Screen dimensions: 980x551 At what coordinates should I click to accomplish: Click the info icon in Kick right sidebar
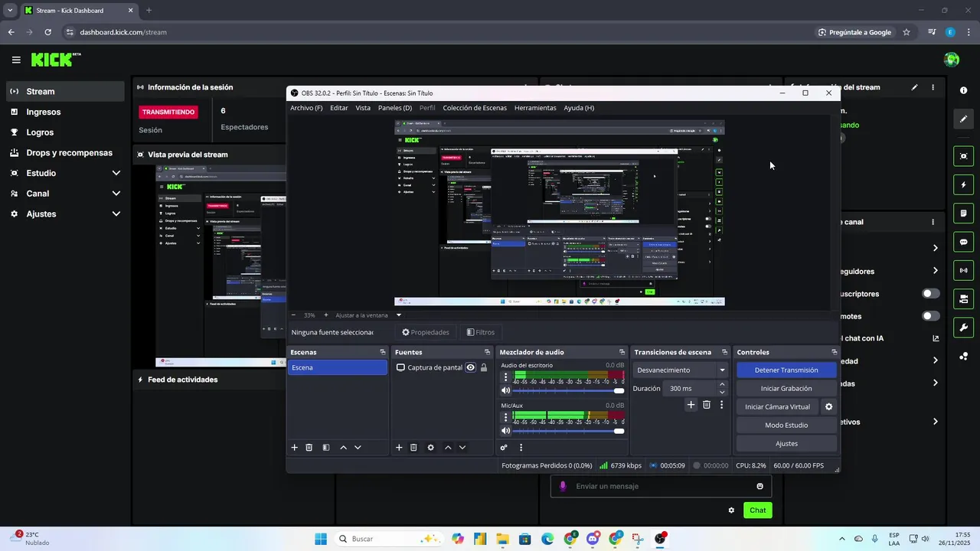pyautogui.click(x=963, y=90)
